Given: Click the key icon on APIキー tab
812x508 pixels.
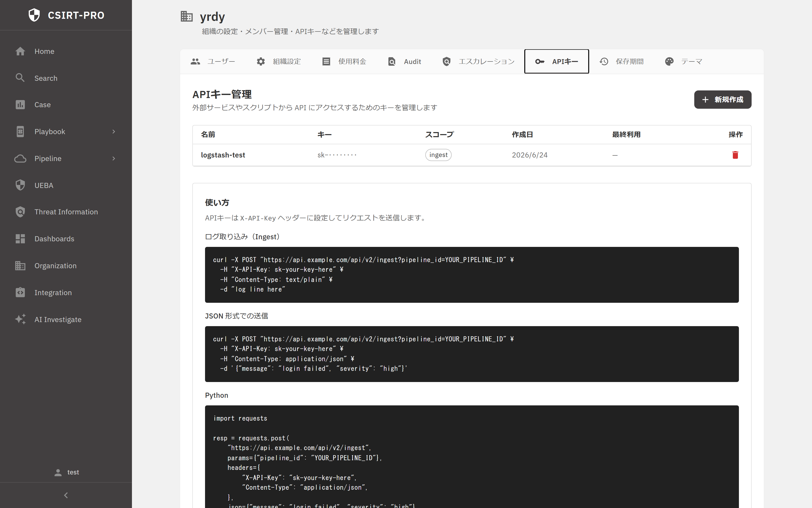Looking at the screenshot, I should click(540, 61).
